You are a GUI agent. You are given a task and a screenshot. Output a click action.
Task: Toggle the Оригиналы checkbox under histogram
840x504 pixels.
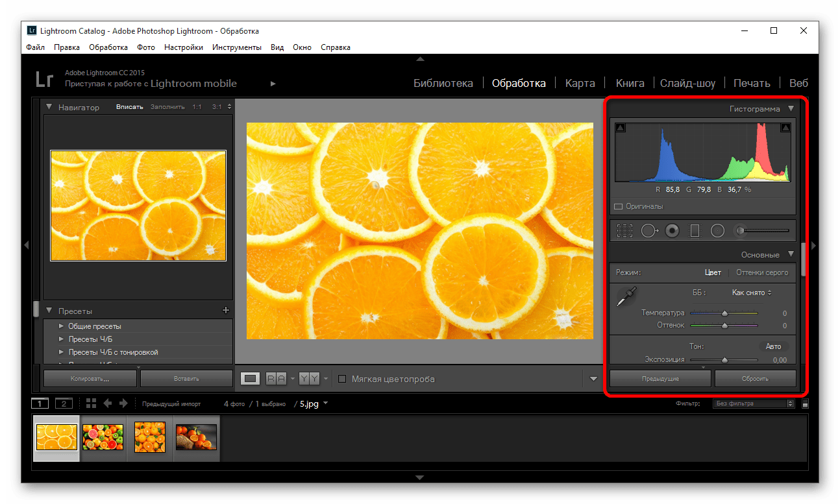click(619, 206)
